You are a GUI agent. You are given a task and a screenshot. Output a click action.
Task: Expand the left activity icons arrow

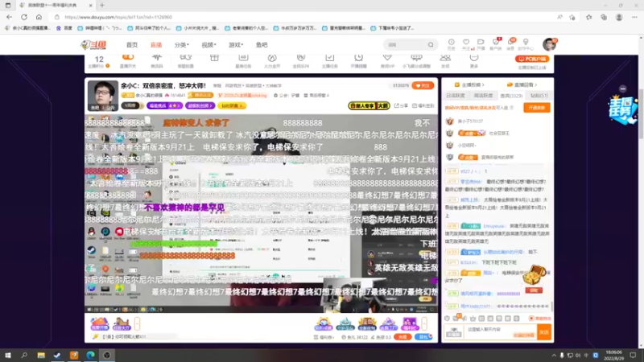tap(137, 324)
